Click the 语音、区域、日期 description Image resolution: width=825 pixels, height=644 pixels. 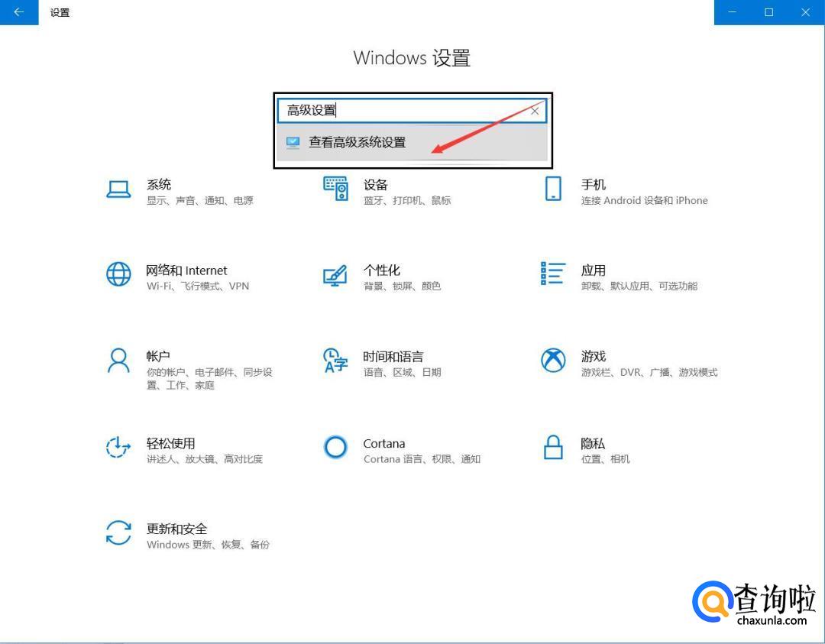point(402,373)
